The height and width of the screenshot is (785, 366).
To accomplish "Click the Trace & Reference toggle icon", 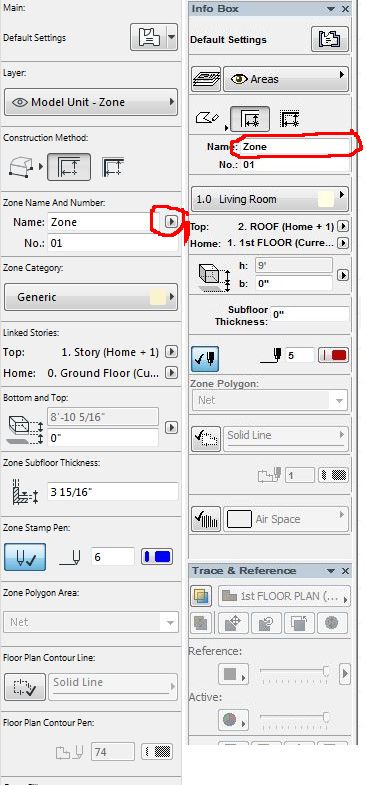I will point(200,596).
